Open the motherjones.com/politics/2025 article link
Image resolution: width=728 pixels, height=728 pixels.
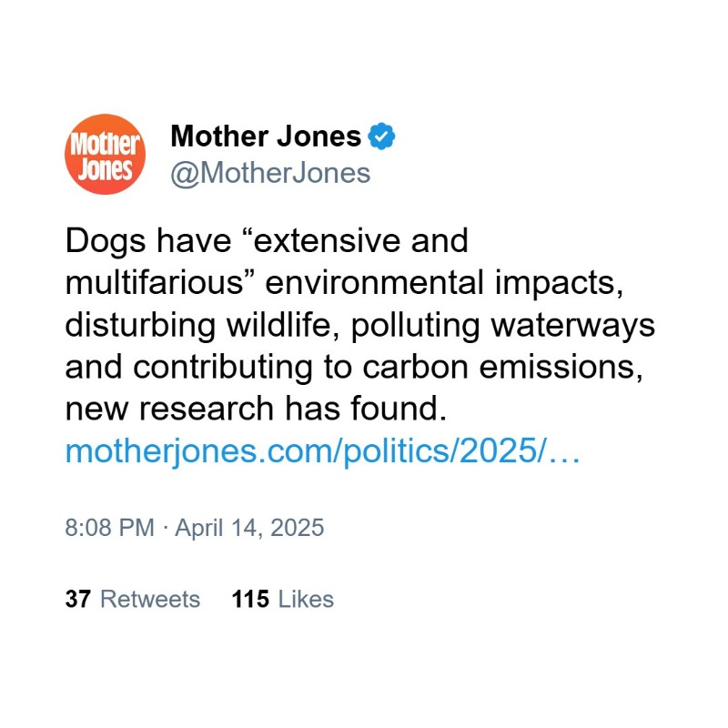click(x=321, y=450)
